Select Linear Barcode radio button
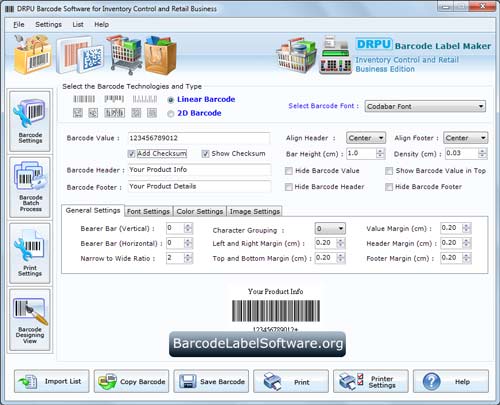 click(171, 100)
